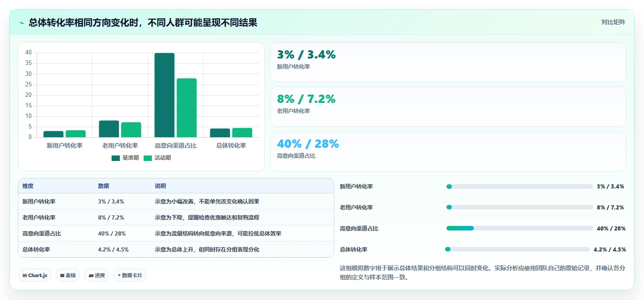644x300 pixels.
Task: Click the dark green 基准期 legend swatch
Action: (116, 158)
